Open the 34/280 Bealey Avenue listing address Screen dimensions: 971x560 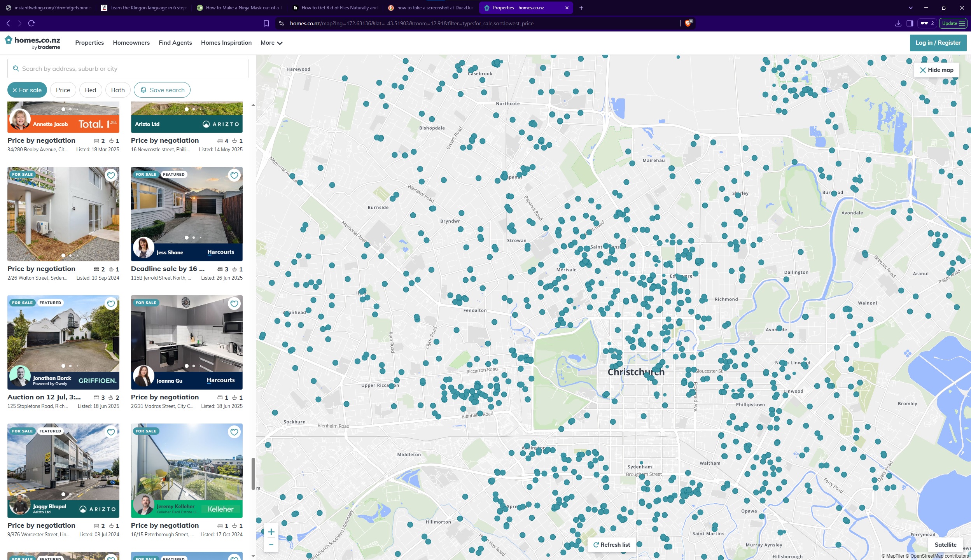point(38,149)
